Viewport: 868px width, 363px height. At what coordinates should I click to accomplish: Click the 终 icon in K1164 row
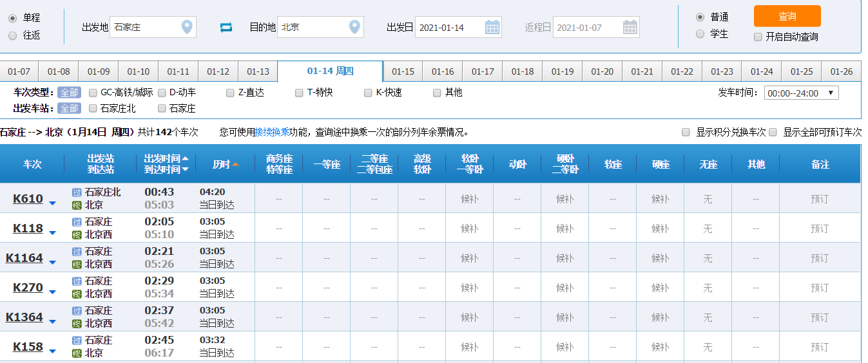click(x=77, y=265)
